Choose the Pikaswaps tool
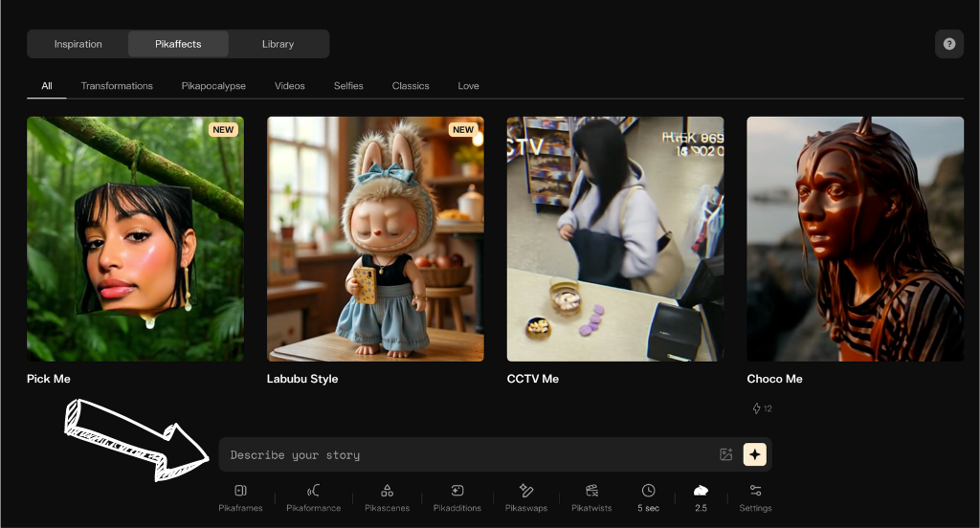This screenshot has width=980, height=528. tap(526, 498)
